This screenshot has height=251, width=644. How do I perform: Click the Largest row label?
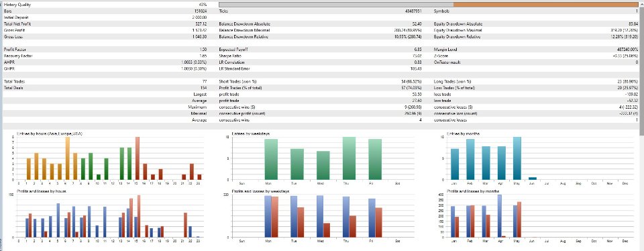(x=199, y=95)
